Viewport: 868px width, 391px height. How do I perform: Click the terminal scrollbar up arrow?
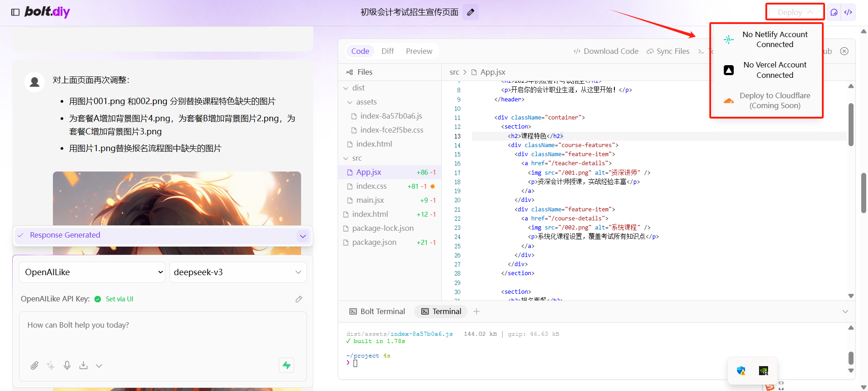851,328
